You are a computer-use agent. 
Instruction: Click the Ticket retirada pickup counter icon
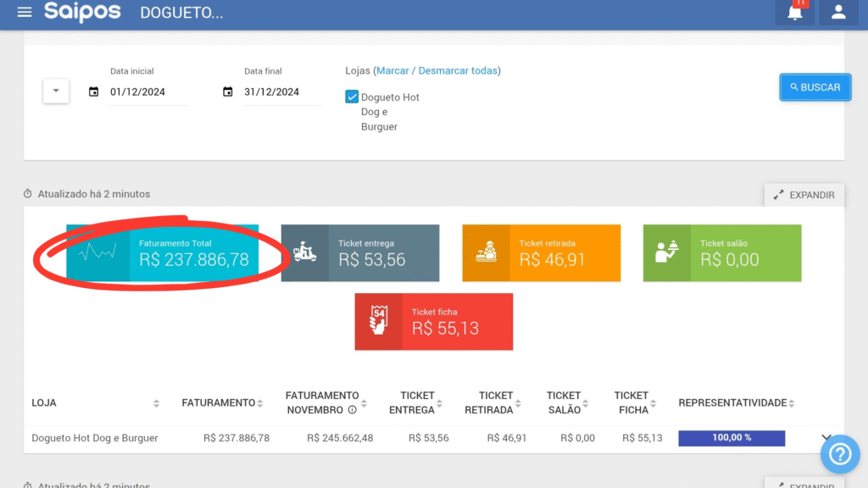coord(485,253)
